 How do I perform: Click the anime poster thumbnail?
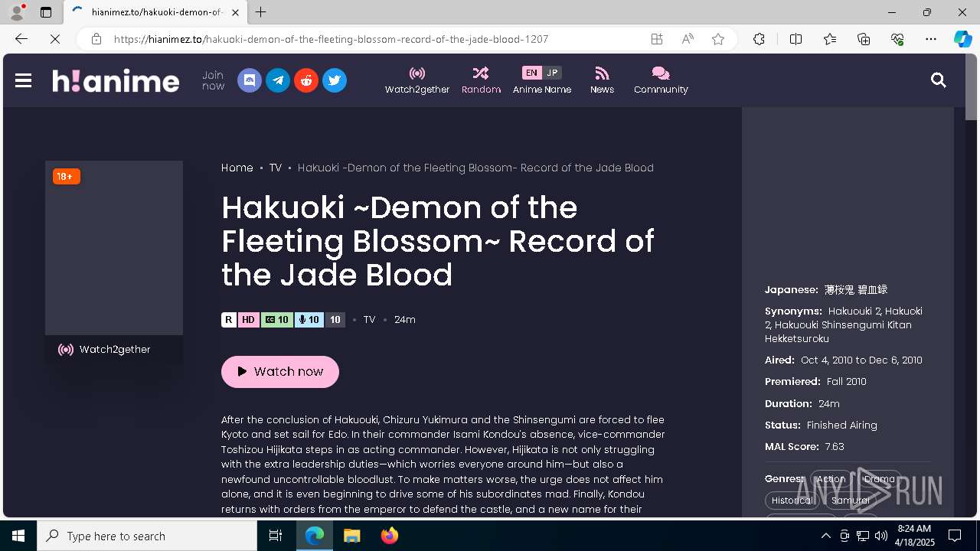(x=114, y=248)
